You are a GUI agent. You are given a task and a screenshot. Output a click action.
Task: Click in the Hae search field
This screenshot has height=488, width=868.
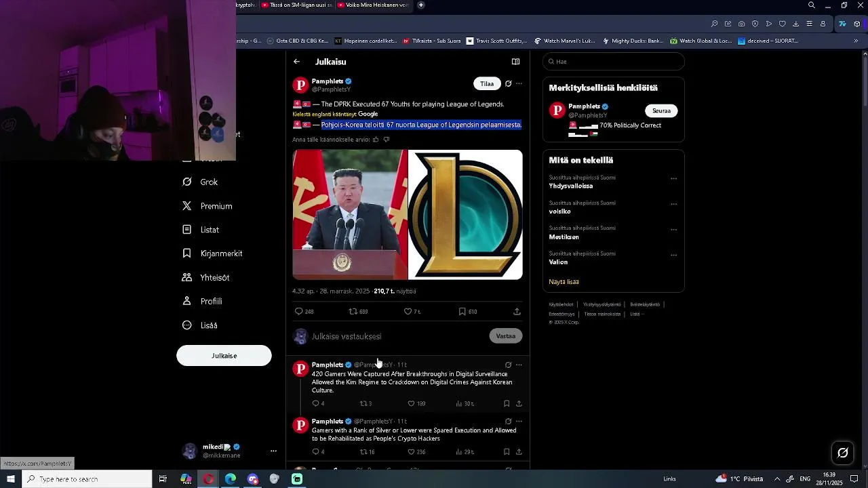614,62
